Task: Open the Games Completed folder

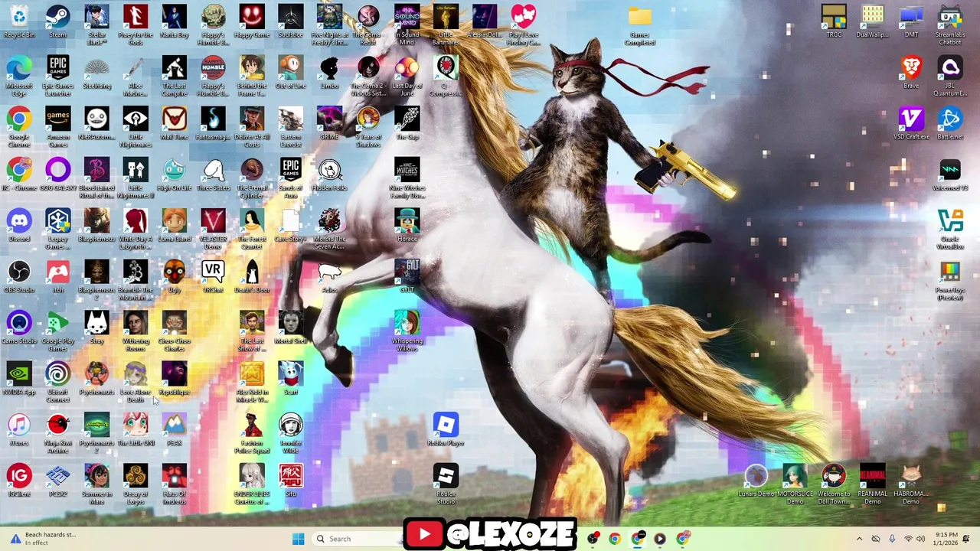Action: click(x=640, y=25)
